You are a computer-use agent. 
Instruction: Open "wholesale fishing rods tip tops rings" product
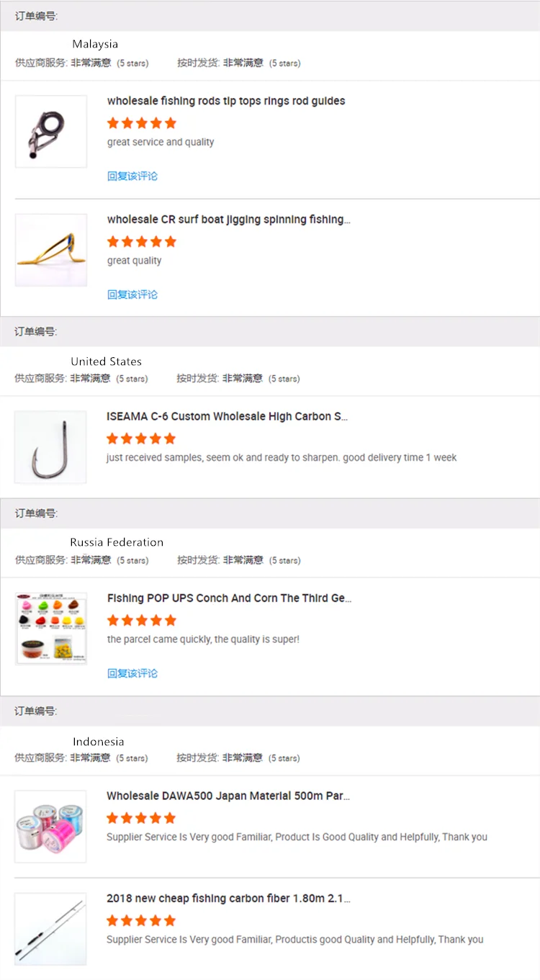point(226,101)
